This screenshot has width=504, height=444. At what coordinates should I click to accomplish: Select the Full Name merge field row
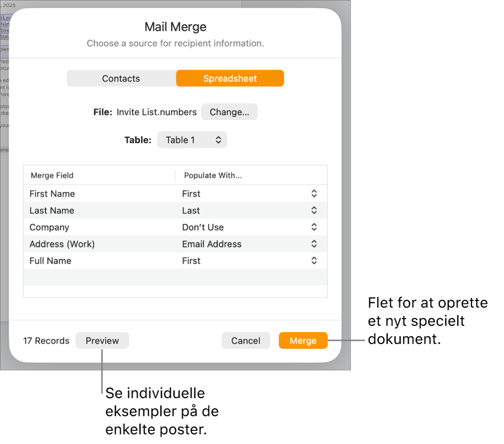pyautogui.click(x=176, y=260)
